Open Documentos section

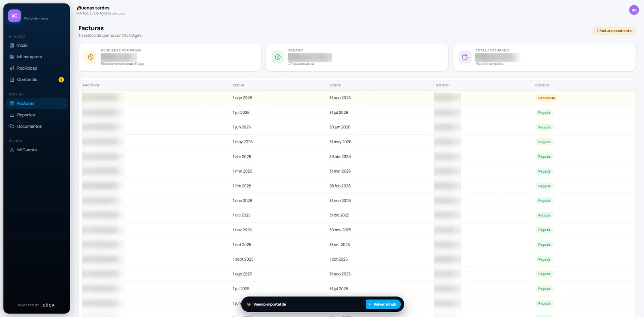[x=37, y=126]
